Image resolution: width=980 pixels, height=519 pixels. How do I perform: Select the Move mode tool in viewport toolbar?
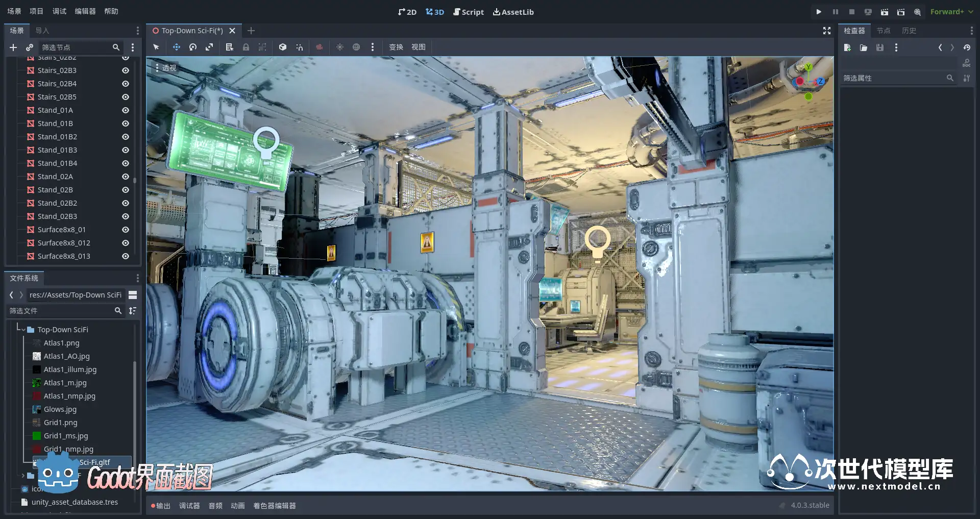176,47
